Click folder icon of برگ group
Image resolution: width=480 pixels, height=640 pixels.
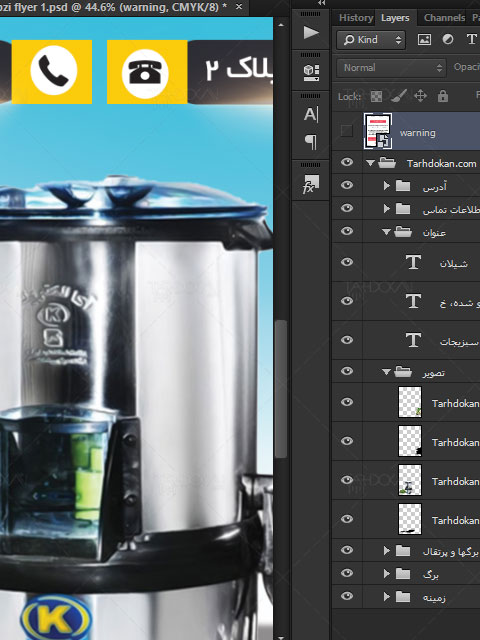coord(403,574)
